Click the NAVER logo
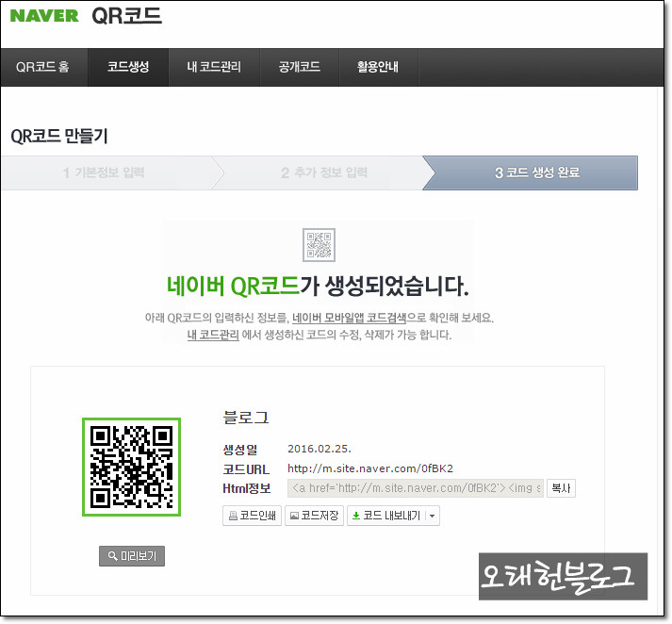This screenshot has height=624, width=672. pyautogui.click(x=44, y=16)
